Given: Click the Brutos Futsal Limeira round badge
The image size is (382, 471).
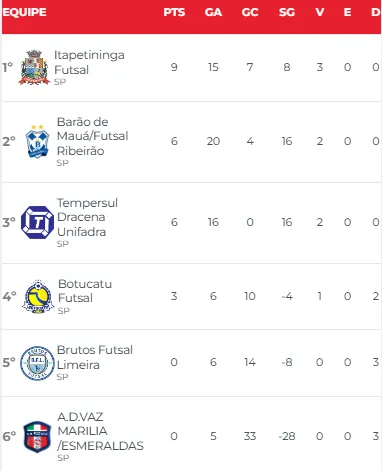Looking at the screenshot, I should [x=37, y=363].
